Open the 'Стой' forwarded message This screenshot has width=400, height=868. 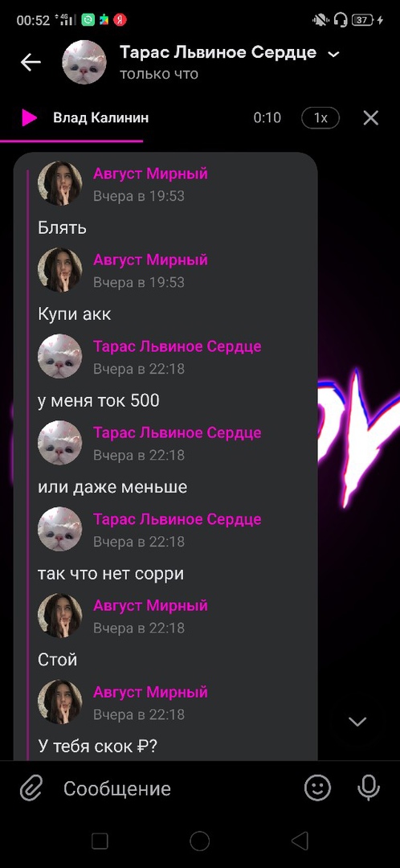(58, 660)
